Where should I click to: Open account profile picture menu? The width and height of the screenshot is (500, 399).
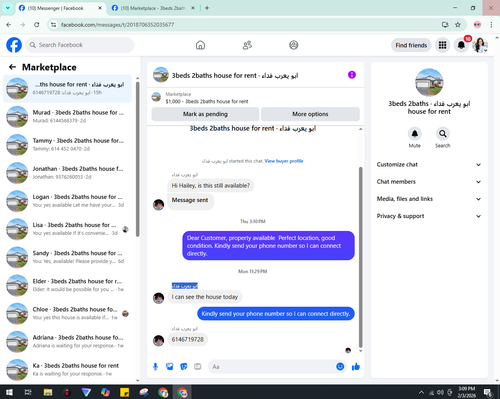coord(480,45)
